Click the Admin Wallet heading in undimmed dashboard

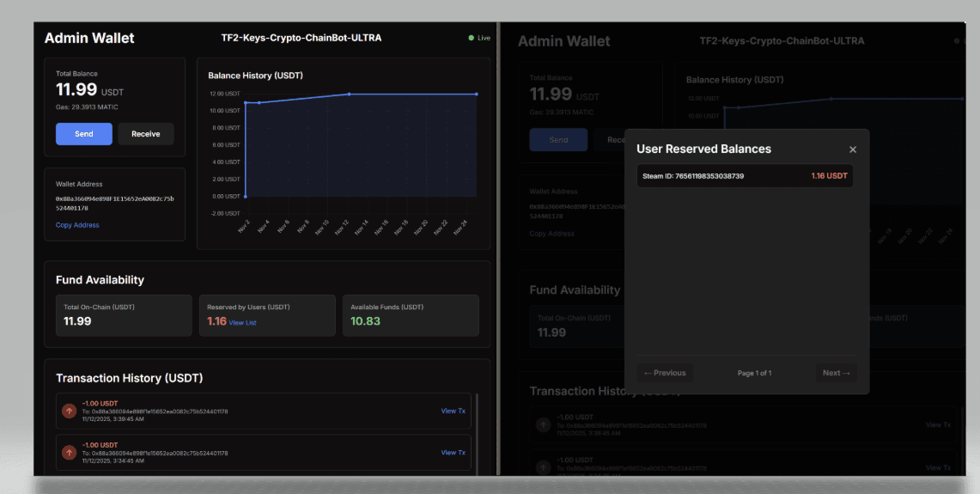point(89,38)
